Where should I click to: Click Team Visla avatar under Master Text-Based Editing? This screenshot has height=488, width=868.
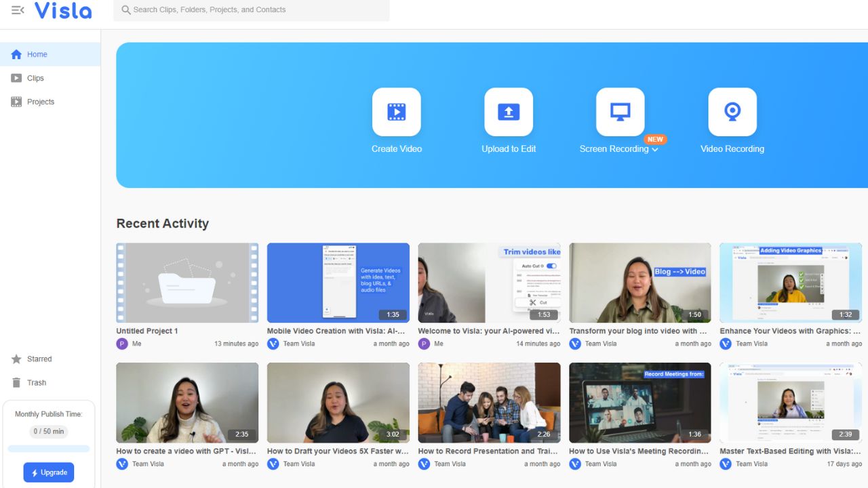(726, 464)
